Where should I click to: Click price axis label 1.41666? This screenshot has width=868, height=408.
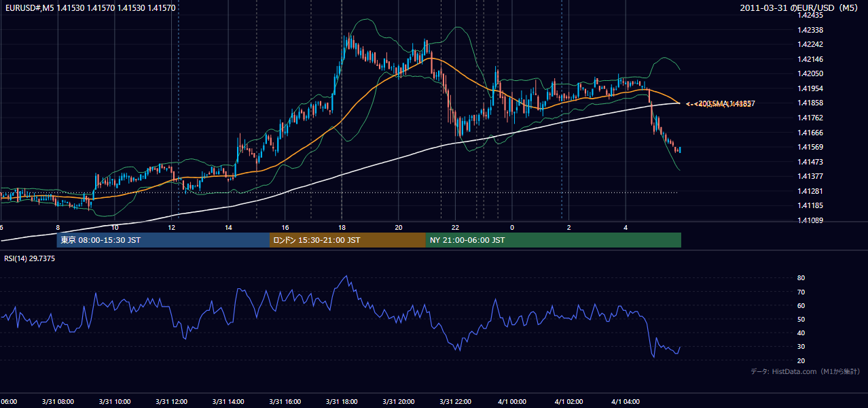[811, 133]
